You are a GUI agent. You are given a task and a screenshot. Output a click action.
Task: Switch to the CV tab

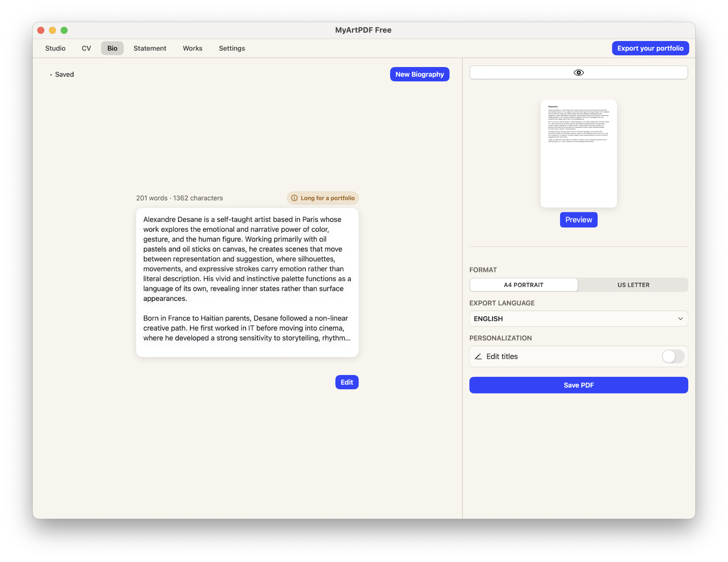pyautogui.click(x=86, y=48)
